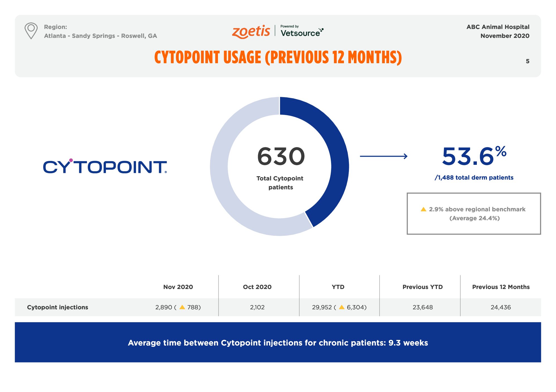Click the yellow triangle beside 6,304
The height and width of the screenshot is (392, 556).
click(x=342, y=307)
